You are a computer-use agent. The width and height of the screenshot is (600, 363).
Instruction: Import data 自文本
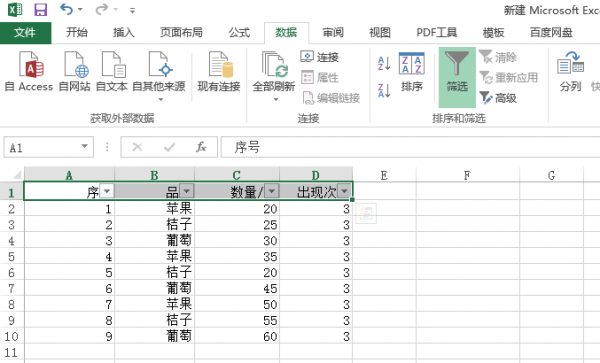click(x=112, y=72)
